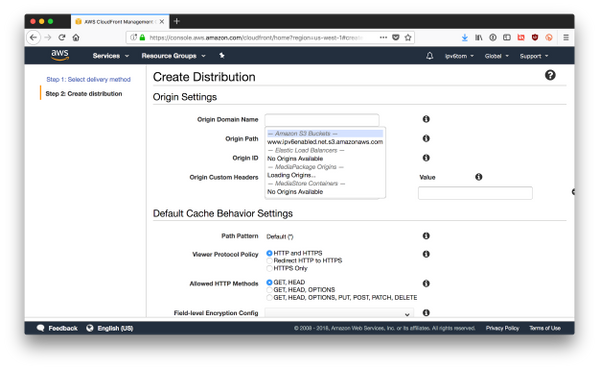The width and height of the screenshot is (599, 369).
Task: Click the Amazon S3 Buckets header in list
Action: 325,133
